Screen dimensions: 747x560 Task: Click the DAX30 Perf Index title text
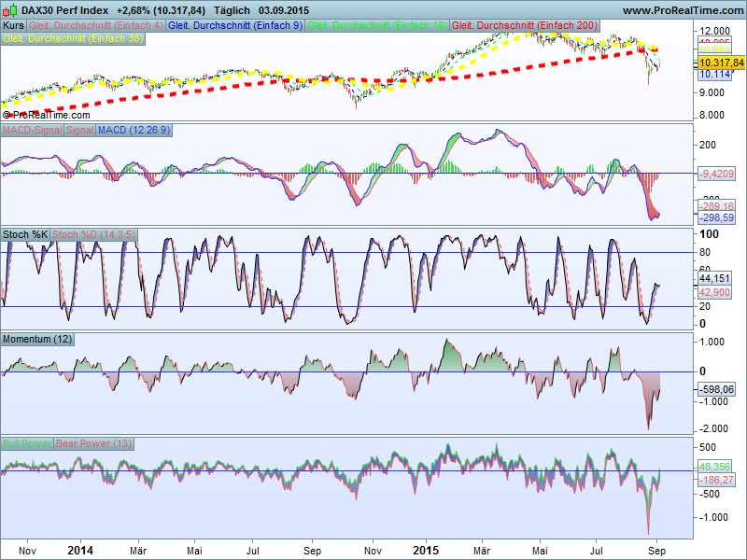[64, 10]
